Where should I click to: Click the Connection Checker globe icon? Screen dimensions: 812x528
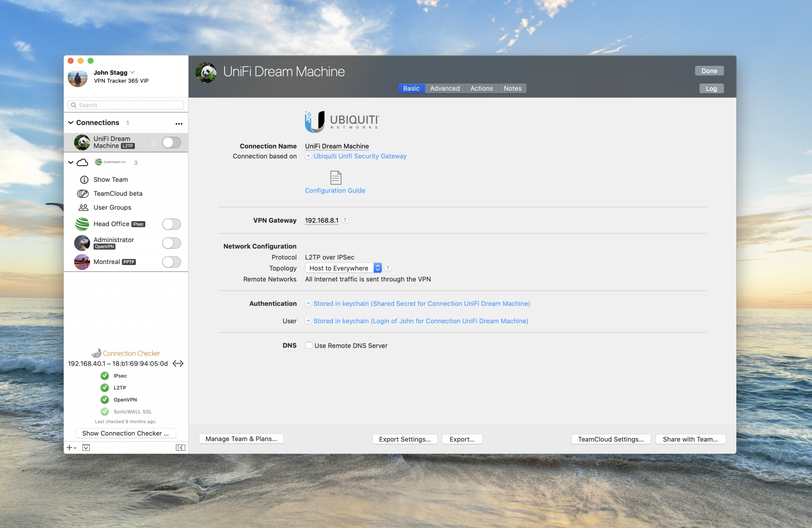point(97,353)
